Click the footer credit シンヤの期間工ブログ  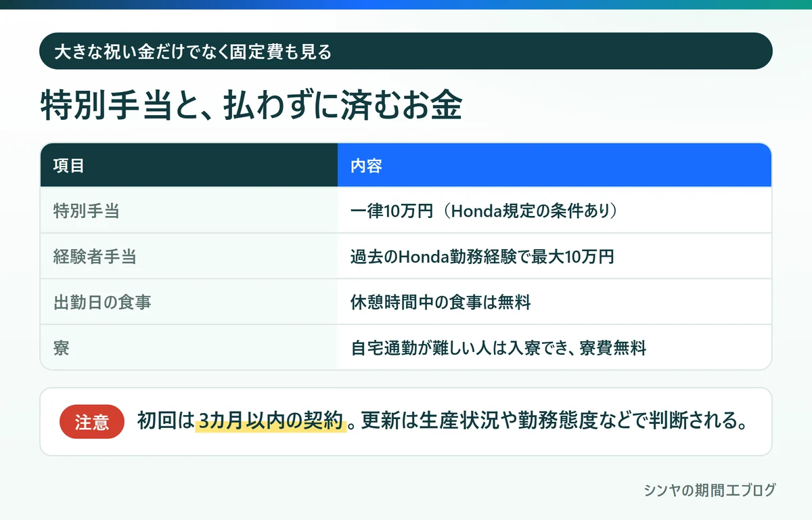point(710,490)
